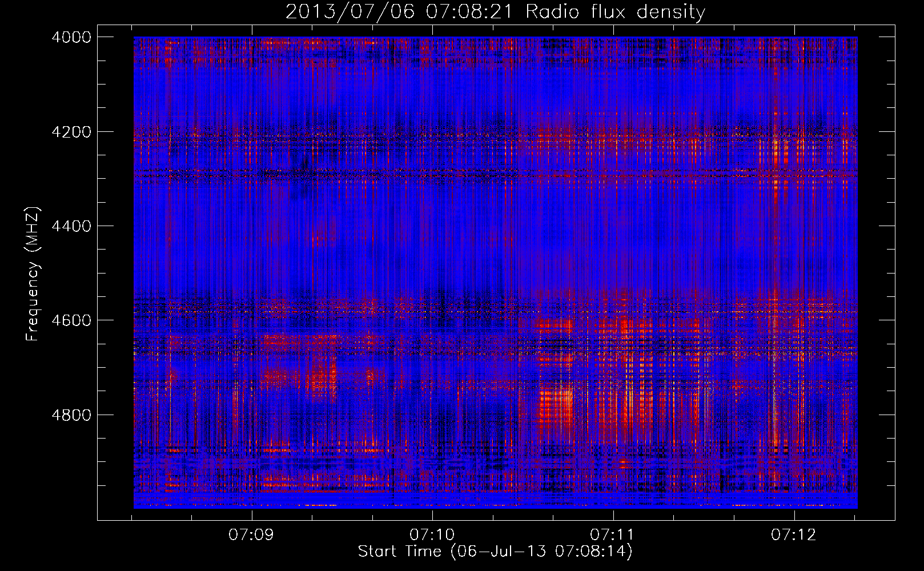Viewport: 924px width, 571px height.
Task: Click the 07:12 time tick label
Action: tap(794, 535)
